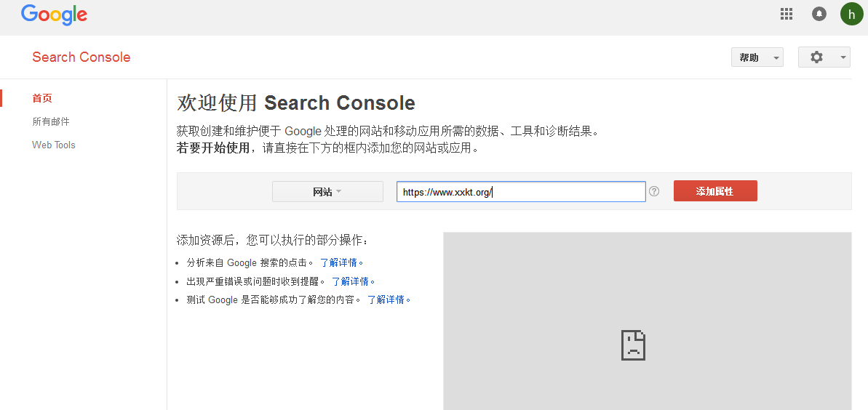Click the question mark help icon beside URL field
This screenshot has height=410, width=868.
(x=654, y=191)
